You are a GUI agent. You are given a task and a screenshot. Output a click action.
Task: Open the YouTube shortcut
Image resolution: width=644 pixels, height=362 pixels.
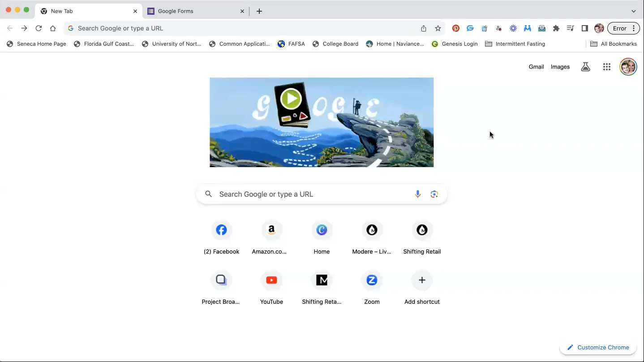[271, 288]
